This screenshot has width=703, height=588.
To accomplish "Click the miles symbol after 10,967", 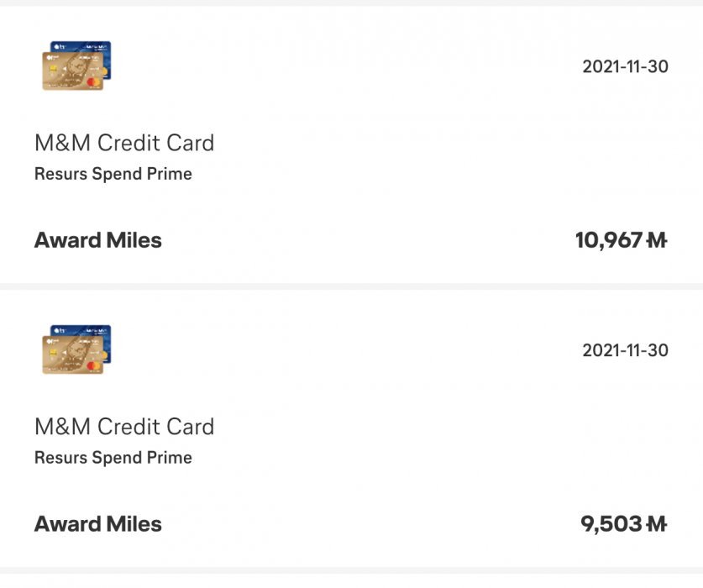I will [x=657, y=241].
